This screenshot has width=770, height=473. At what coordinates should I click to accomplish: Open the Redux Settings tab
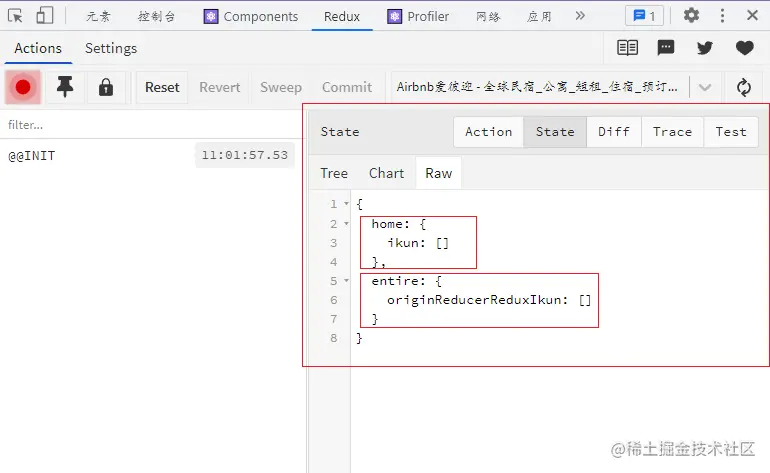click(x=111, y=48)
